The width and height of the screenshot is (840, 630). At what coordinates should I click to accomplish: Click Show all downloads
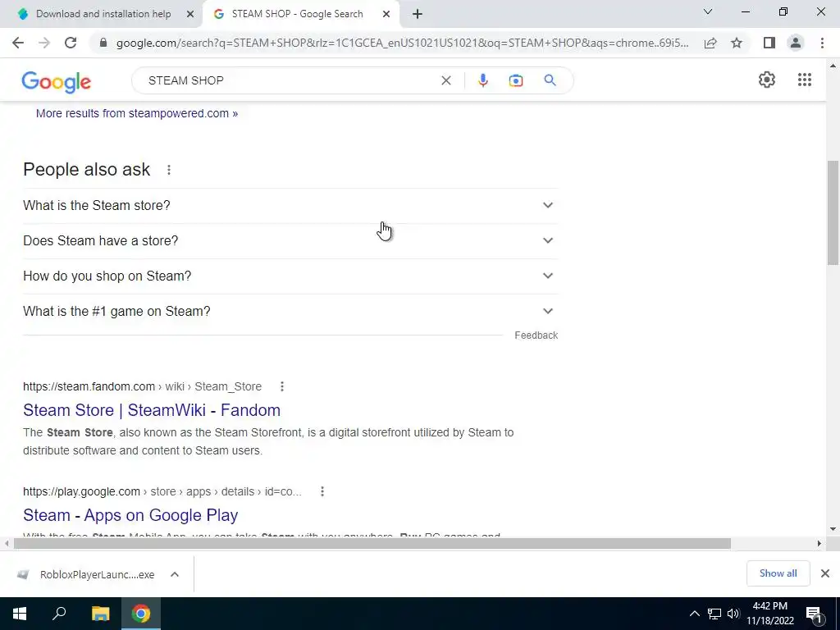coord(778,573)
